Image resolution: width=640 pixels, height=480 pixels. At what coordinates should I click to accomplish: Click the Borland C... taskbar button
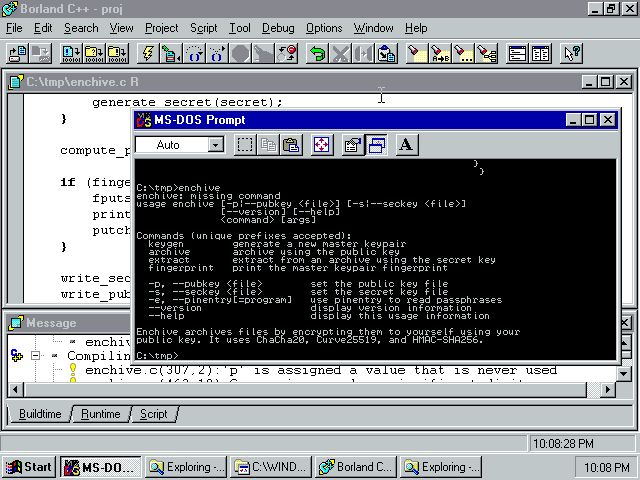pyautogui.click(x=355, y=467)
